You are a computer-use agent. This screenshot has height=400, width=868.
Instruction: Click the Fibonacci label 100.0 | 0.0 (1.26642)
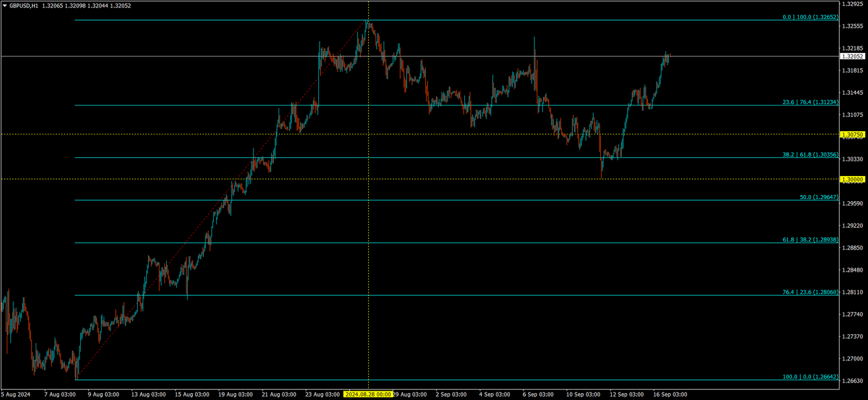(810, 376)
